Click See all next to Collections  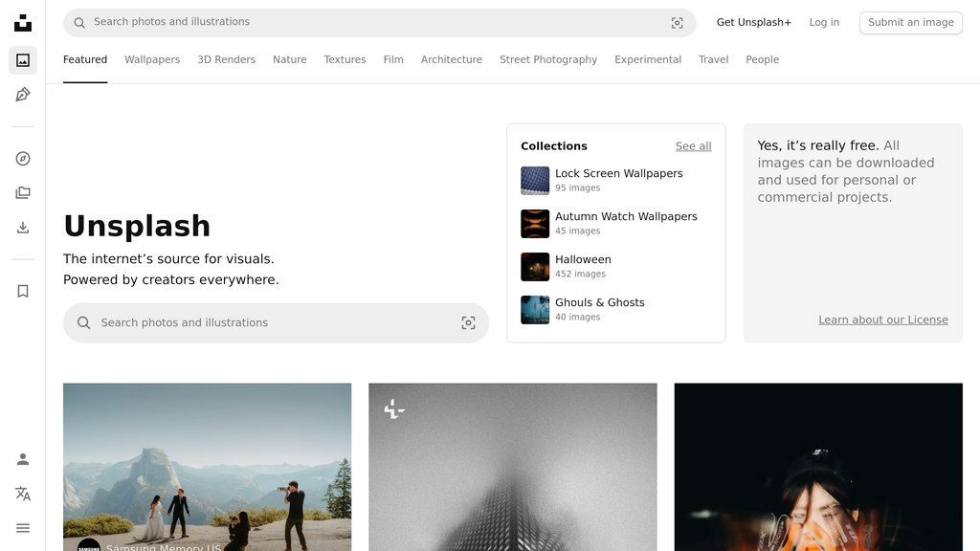pyautogui.click(x=693, y=145)
